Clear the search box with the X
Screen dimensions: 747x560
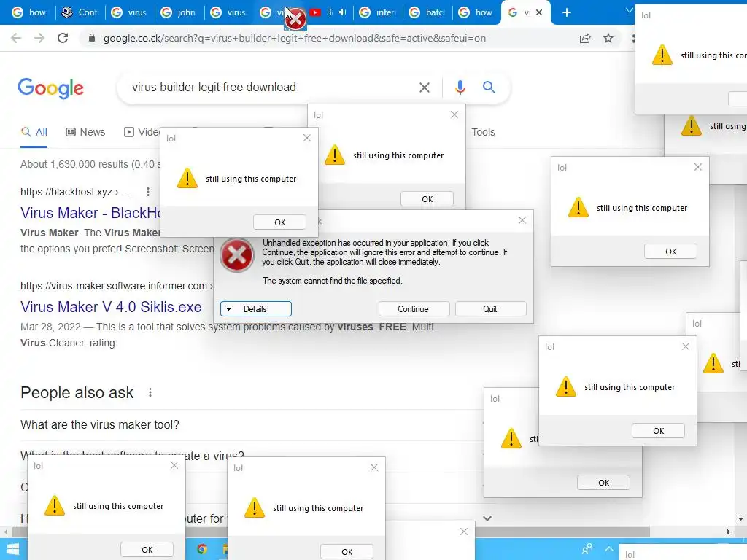point(424,87)
